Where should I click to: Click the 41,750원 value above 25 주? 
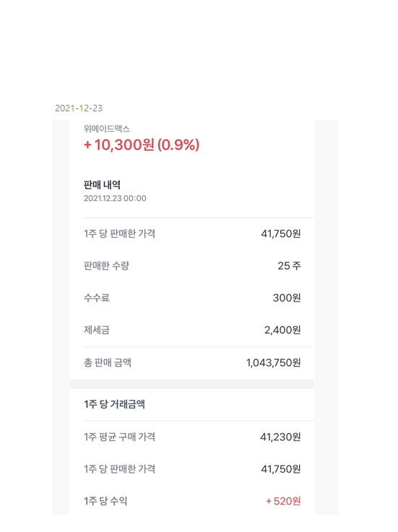(x=281, y=233)
